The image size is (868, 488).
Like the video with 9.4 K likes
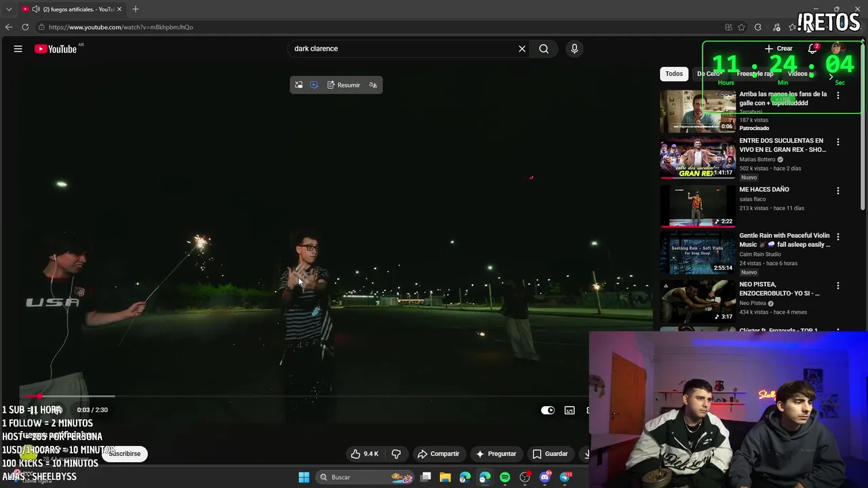364,453
